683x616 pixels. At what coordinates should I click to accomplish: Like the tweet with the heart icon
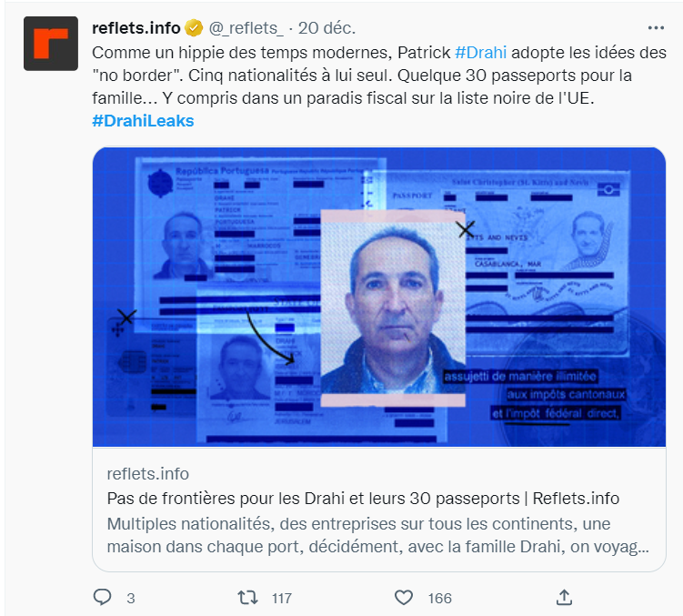tap(404, 597)
